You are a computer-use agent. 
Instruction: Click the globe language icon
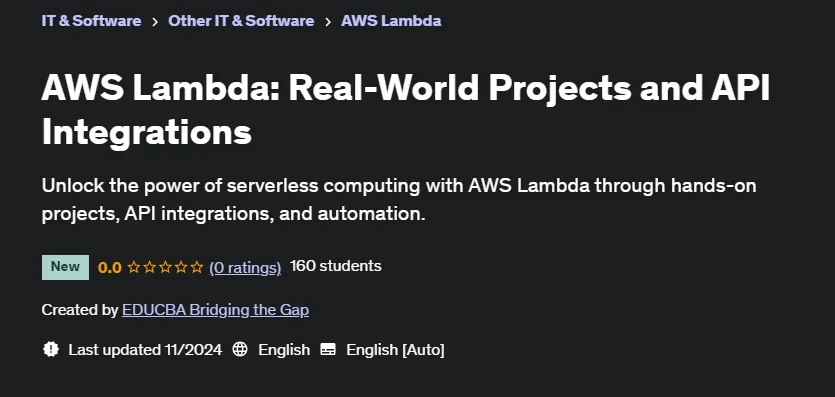pos(240,350)
